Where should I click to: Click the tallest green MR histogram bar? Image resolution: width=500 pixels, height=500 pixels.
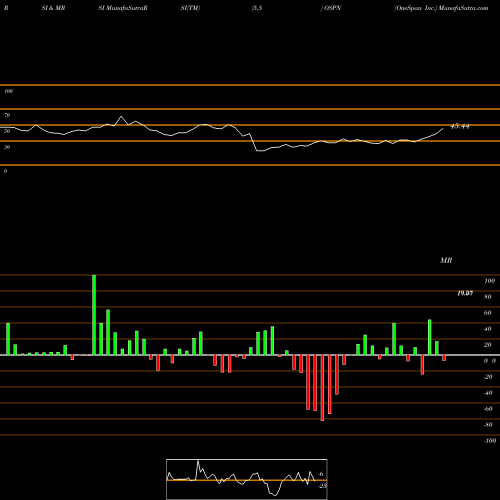click(94, 315)
